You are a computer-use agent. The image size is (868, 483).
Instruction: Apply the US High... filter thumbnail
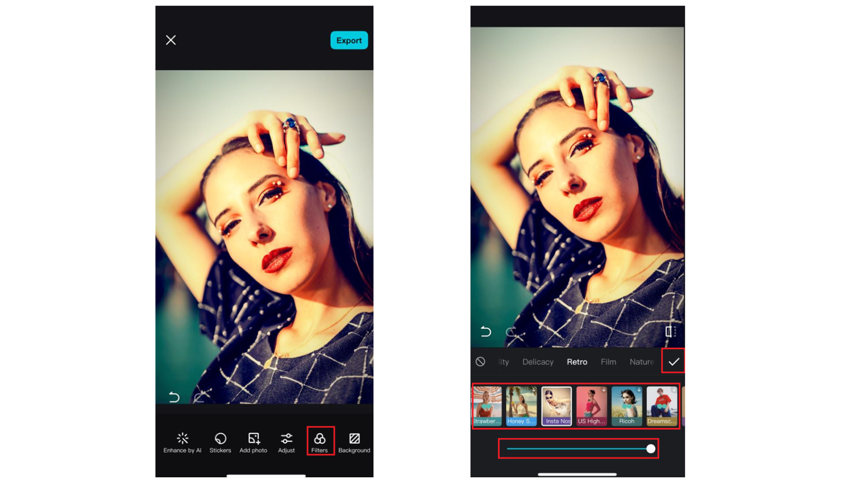point(591,406)
